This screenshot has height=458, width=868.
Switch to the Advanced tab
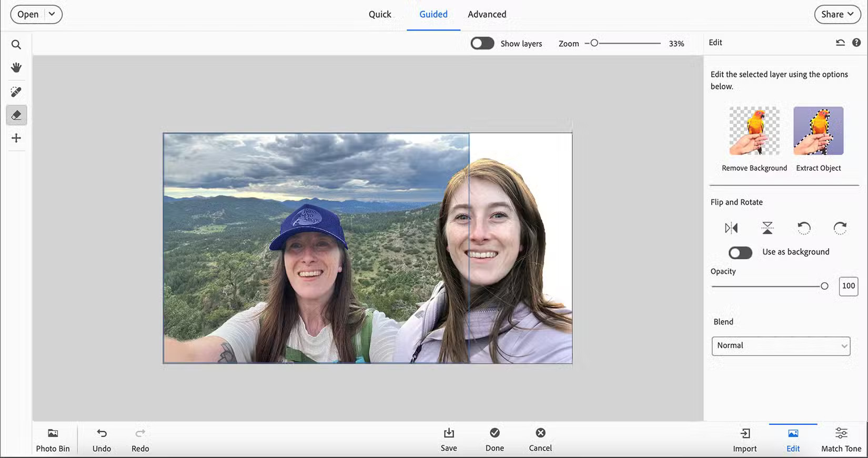pos(487,14)
